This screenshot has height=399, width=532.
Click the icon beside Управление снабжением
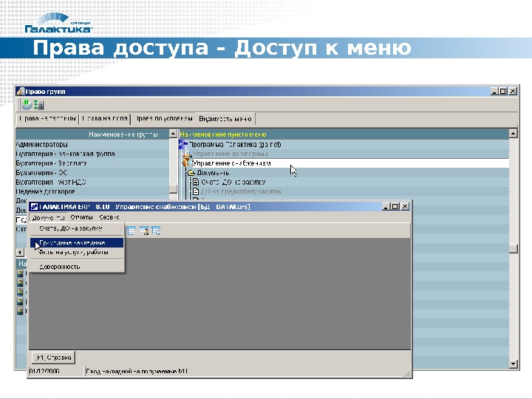coord(187,163)
